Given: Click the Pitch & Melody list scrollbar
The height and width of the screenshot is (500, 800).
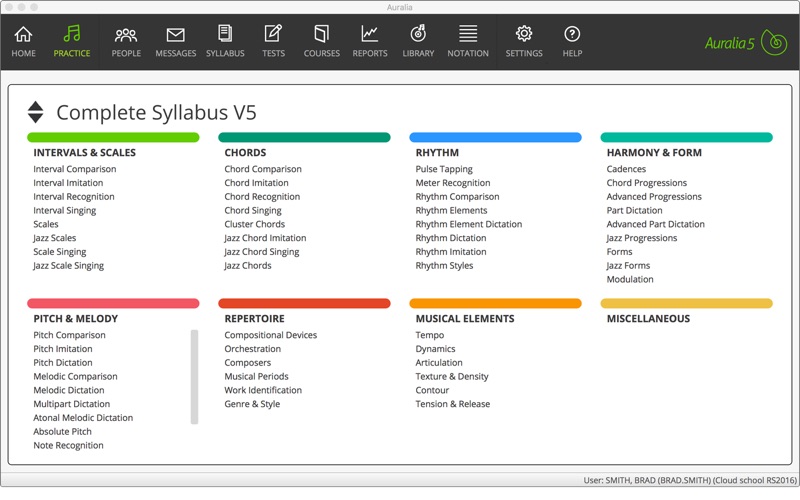Looking at the screenshot, I should point(194,377).
